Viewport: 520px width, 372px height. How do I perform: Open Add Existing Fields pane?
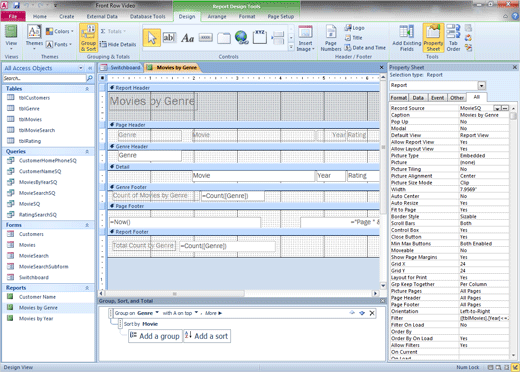coord(407,38)
